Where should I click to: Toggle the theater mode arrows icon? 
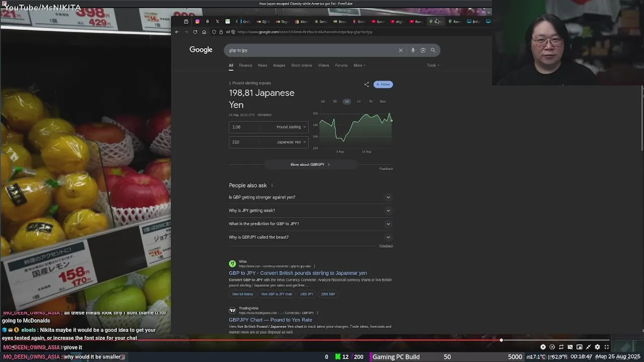[x=588, y=347]
